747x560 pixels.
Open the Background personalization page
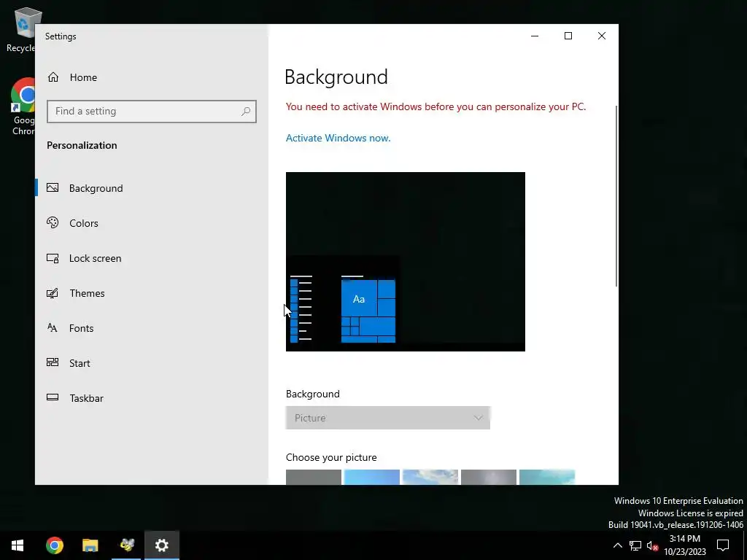pyautogui.click(x=152, y=188)
